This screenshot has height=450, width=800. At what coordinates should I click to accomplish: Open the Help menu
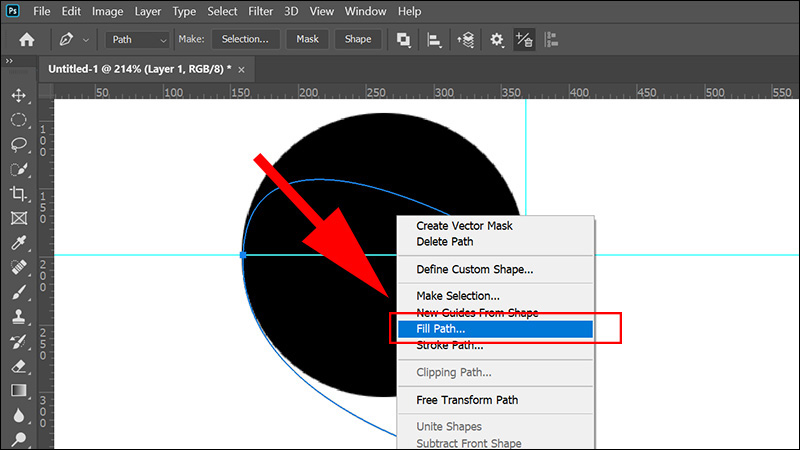(x=410, y=11)
